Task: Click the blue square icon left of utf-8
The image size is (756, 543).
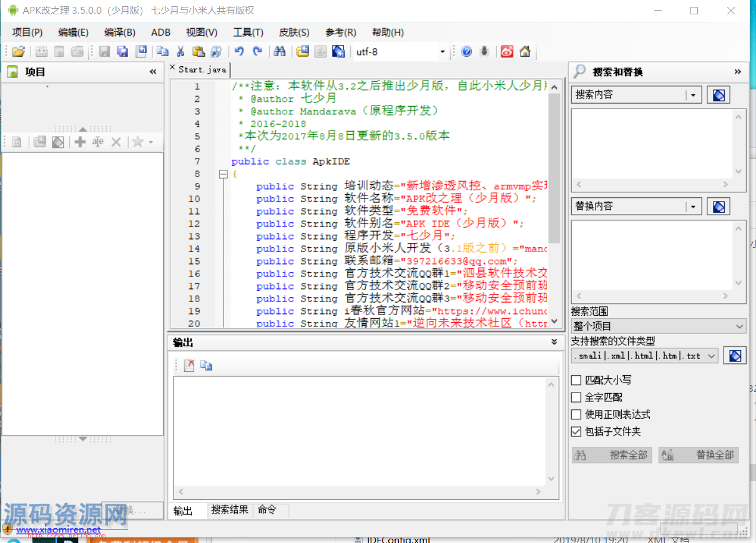Action: tap(338, 52)
